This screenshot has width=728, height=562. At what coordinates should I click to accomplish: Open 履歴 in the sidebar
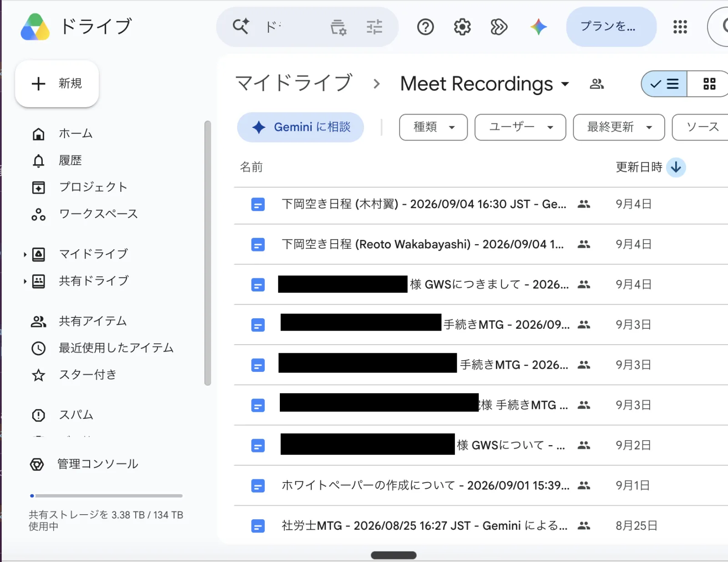click(70, 161)
